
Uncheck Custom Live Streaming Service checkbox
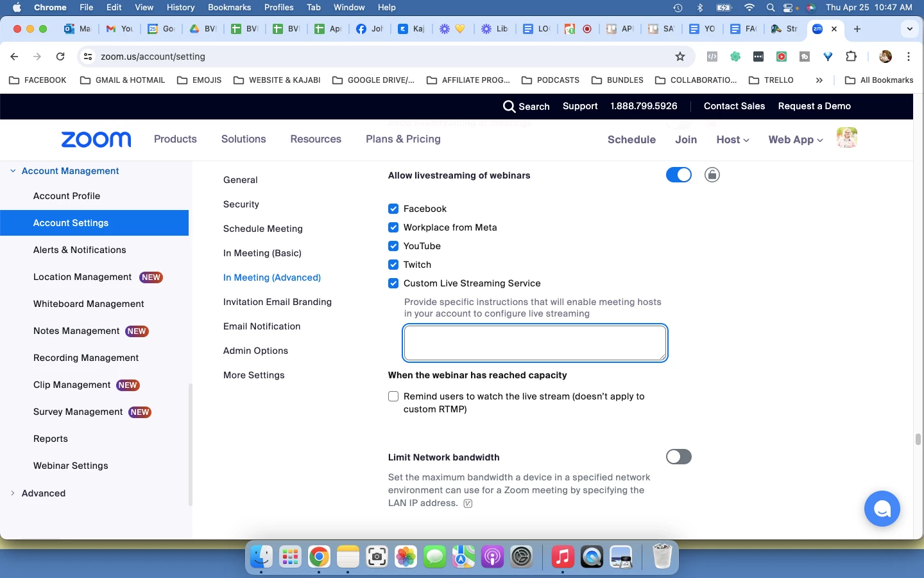(393, 283)
